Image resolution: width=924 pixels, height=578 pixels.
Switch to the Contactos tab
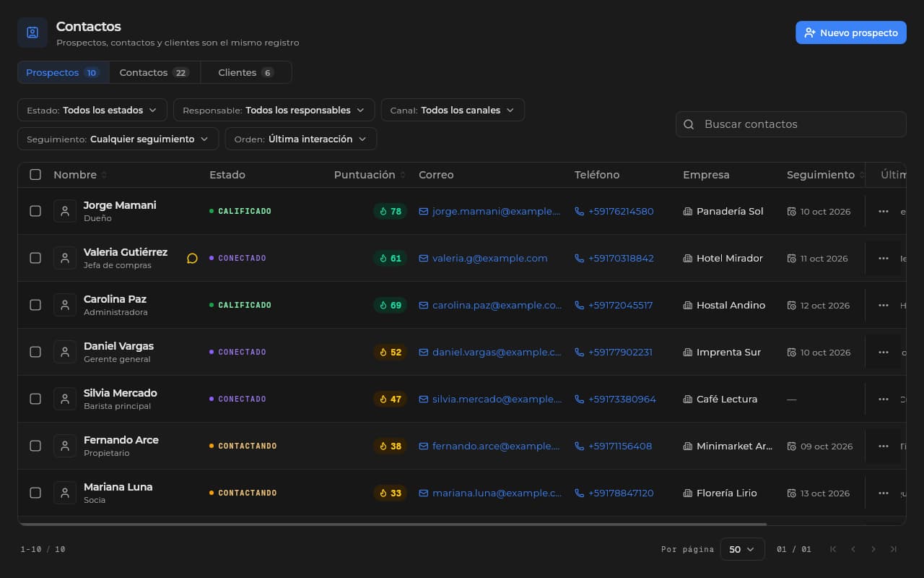click(154, 72)
